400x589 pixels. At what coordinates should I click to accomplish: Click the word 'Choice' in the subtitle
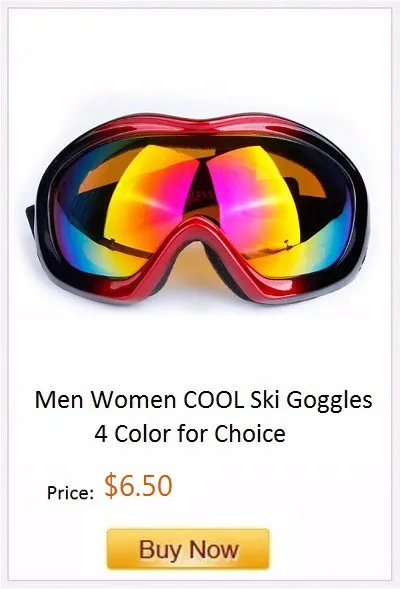(250, 433)
